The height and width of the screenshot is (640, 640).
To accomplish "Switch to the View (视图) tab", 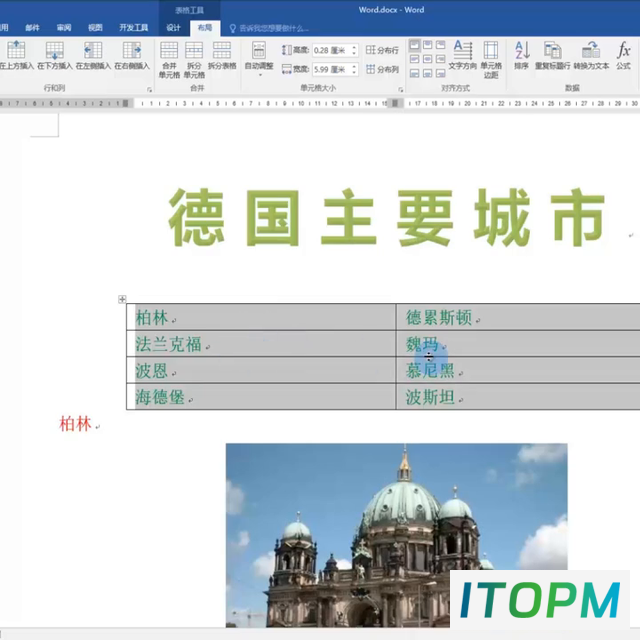I will tap(95, 28).
